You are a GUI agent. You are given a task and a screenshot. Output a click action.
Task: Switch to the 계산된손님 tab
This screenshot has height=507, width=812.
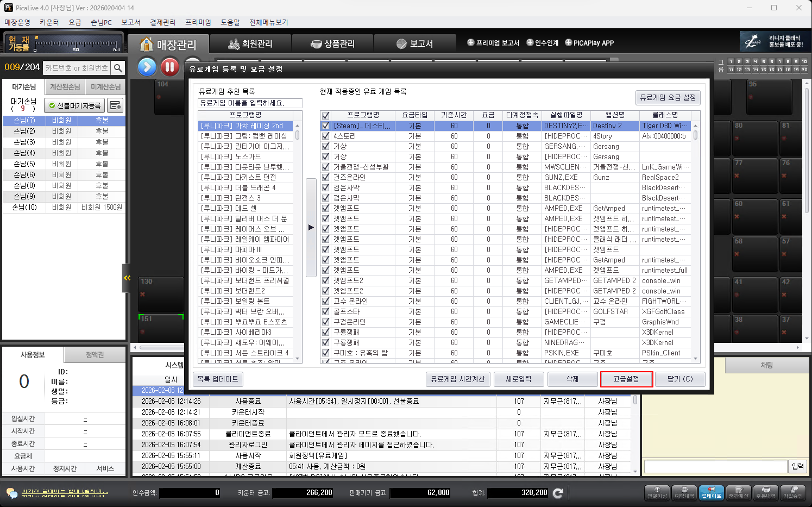[x=65, y=87]
